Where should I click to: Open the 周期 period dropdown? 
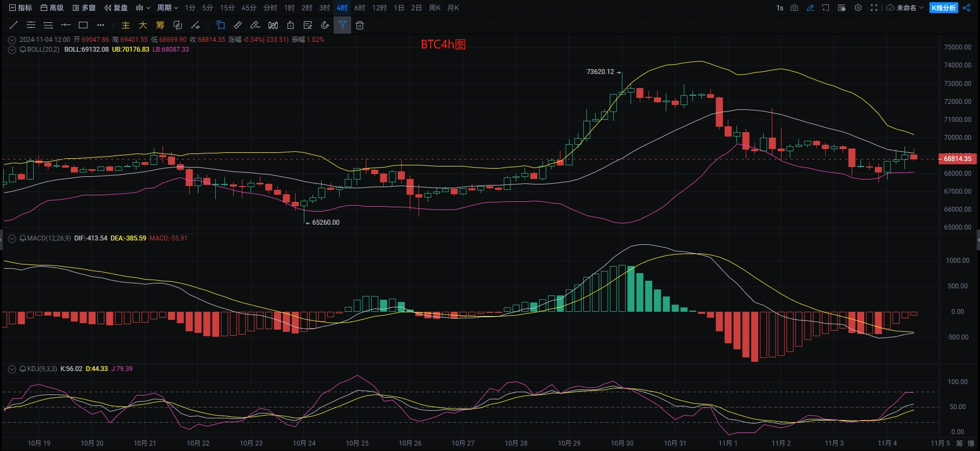pos(167,8)
